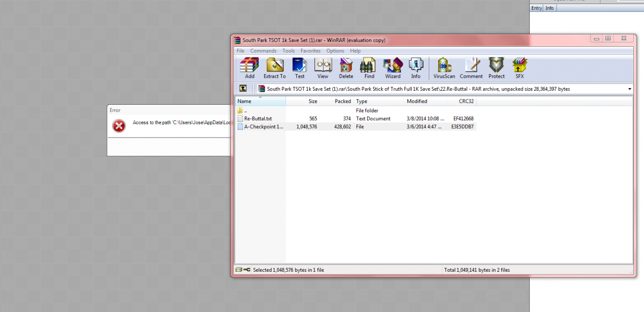Viewport: 644px width, 312px height.
Task: Open the Favorites menu
Action: [x=310, y=51]
